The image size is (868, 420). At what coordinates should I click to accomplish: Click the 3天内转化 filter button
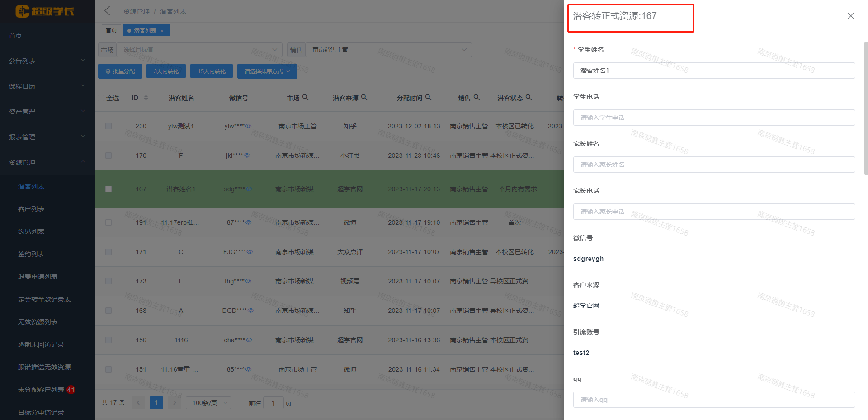[166, 71]
